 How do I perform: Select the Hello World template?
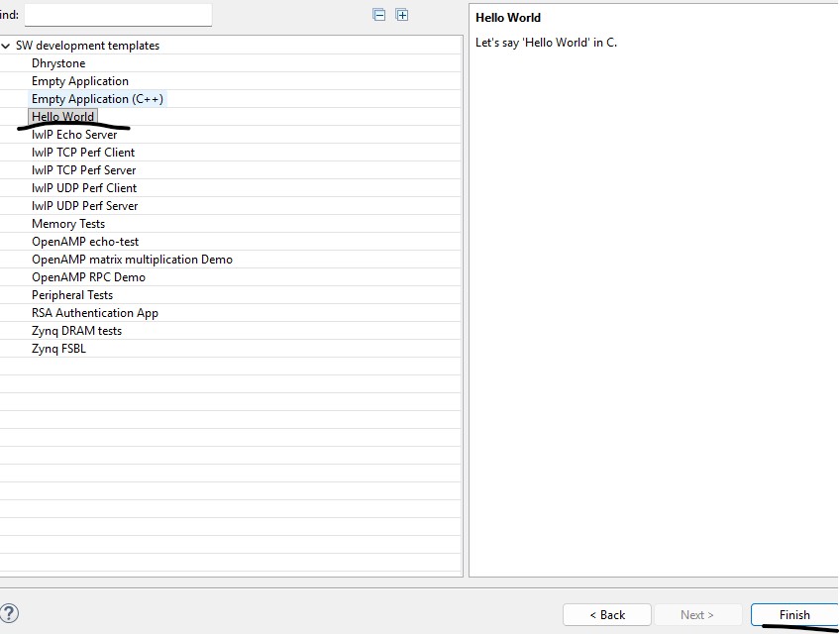click(62, 117)
